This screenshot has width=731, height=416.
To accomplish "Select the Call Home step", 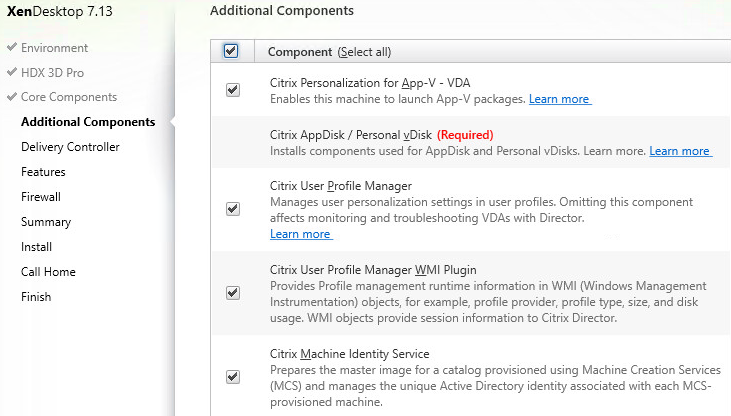I will (x=48, y=272).
